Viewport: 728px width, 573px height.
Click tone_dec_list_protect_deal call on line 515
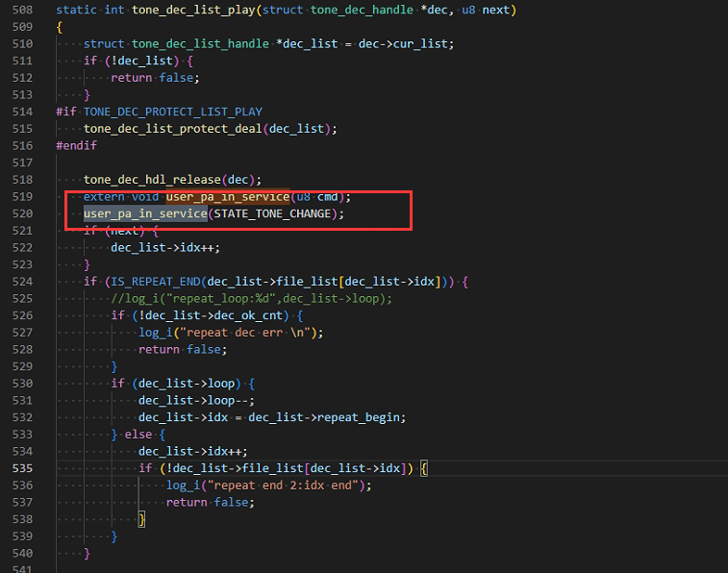click(x=173, y=129)
